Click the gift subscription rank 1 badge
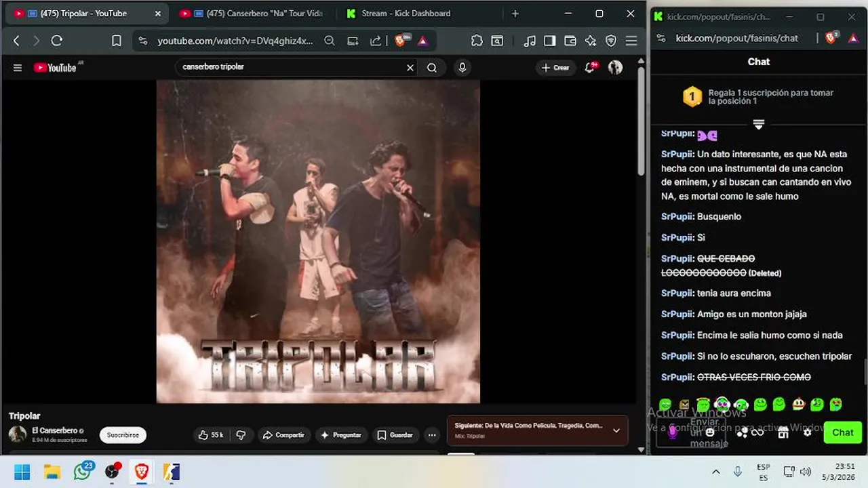 [x=692, y=97]
